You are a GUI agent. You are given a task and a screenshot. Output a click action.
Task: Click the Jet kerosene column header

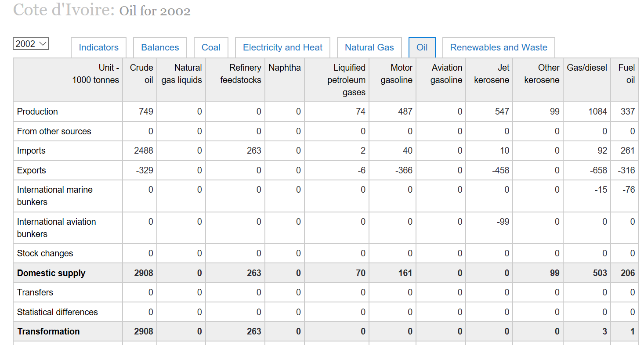pyautogui.click(x=492, y=74)
